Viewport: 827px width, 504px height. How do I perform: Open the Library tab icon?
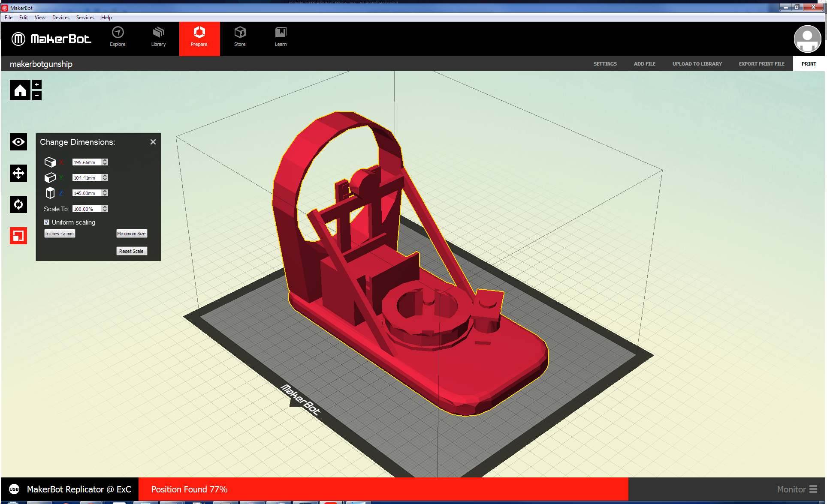point(158,33)
